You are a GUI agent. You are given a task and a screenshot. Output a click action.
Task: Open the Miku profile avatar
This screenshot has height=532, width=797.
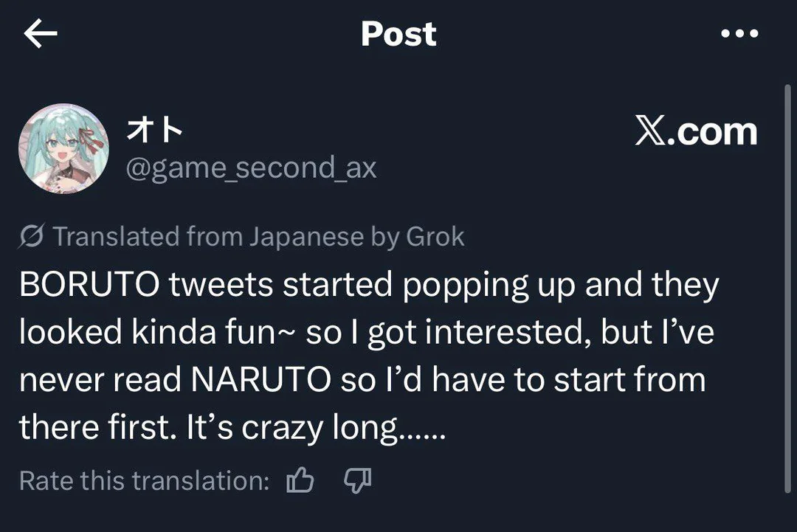[x=63, y=147]
